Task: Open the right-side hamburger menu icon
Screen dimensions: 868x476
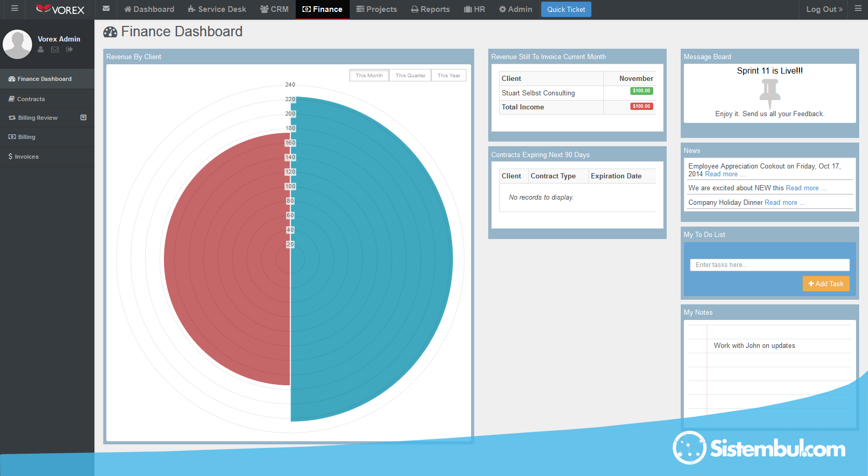Action: tap(858, 9)
